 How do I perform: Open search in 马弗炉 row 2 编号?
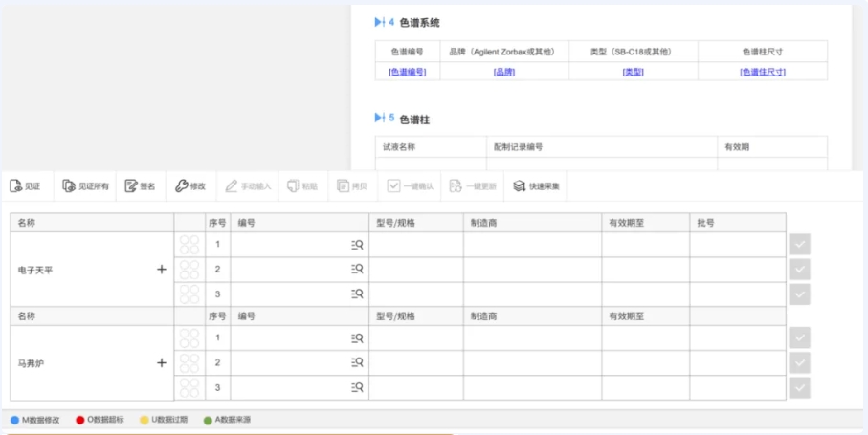point(357,363)
